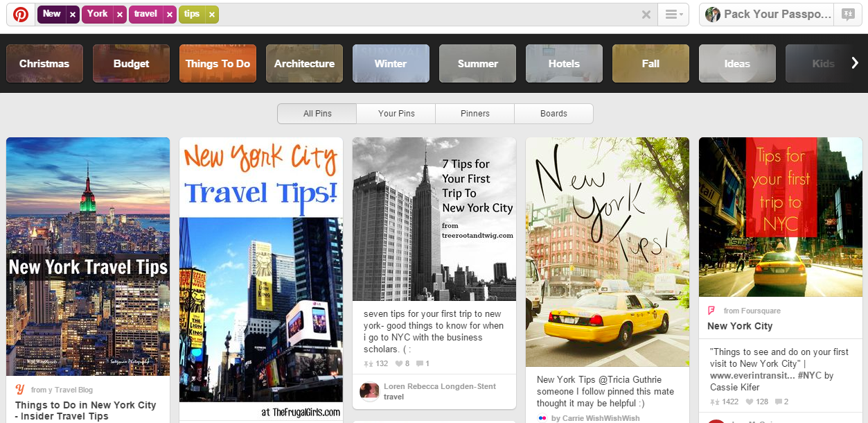868x423 pixels.
Task: Open the Pack Your Passport profile menu
Action: click(x=765, y=14)
